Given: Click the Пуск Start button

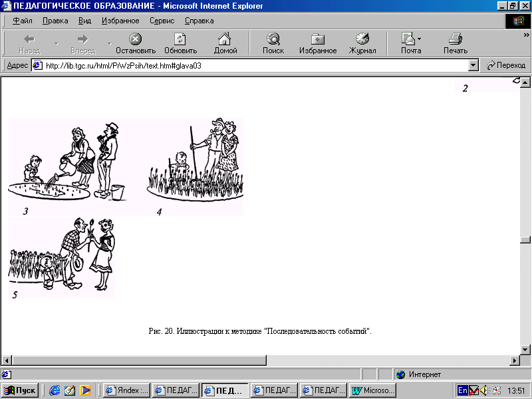Looking at the screenshot, I should pos(19,390).
